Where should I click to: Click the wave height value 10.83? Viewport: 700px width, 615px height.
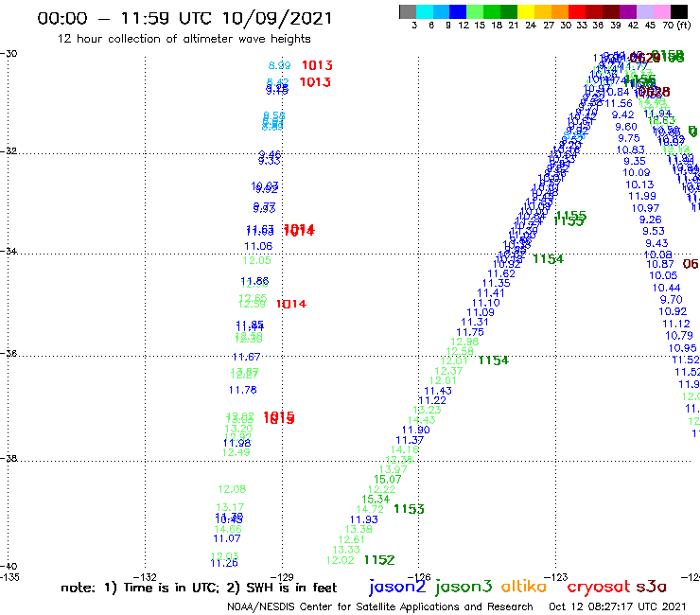(x=631, y=150)
